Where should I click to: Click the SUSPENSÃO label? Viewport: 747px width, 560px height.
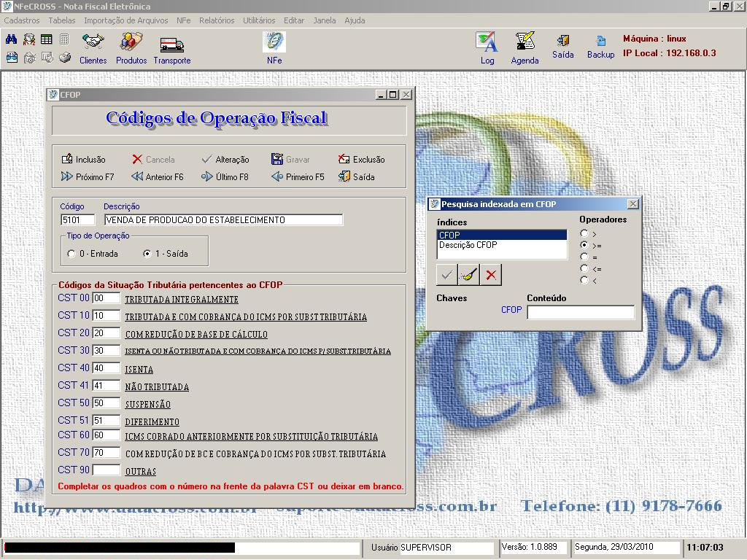click(147, 404)
